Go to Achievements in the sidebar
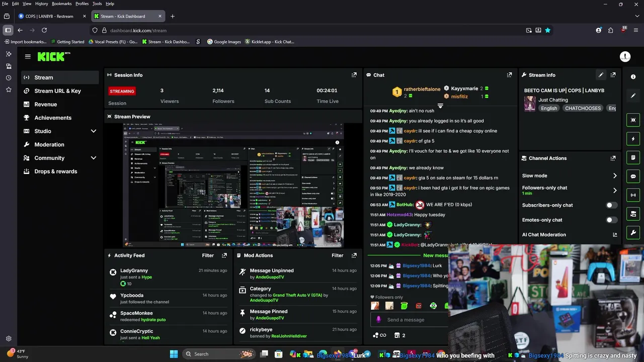The height and width of the screenshot is (362, 644). pos(60,118)
